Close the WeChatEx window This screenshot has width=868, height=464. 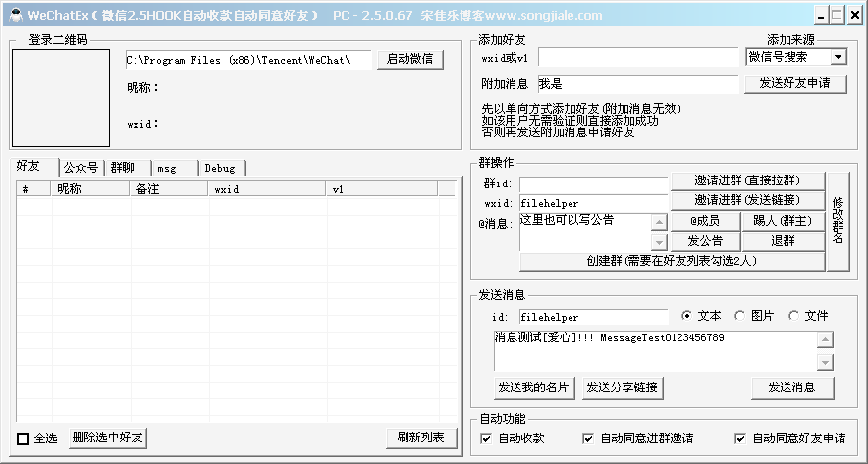pos(854,15)
